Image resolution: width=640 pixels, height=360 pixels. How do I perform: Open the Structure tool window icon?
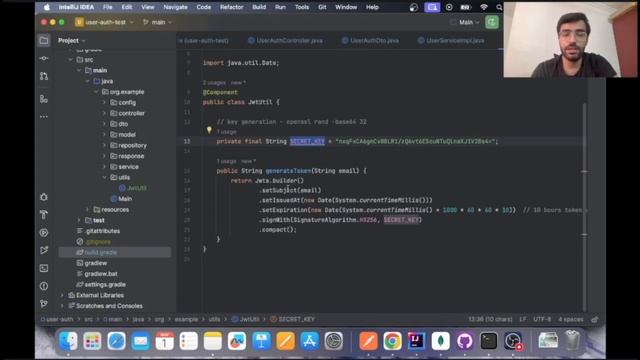pyautogui.click(x=44, y=99)
